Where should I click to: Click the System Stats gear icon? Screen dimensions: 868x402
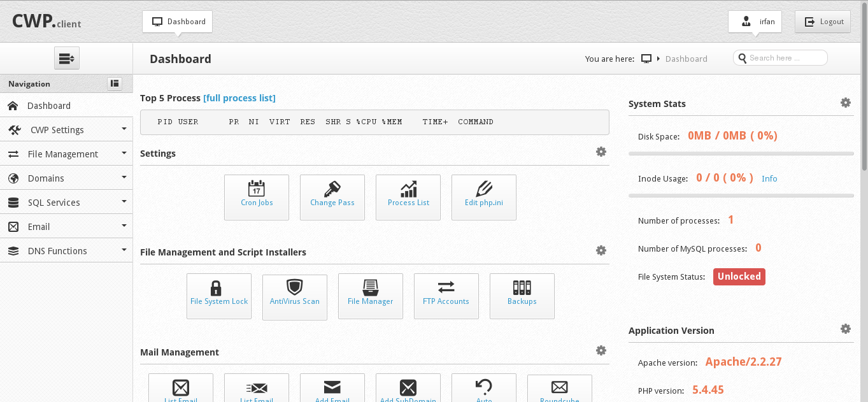(x=846, y=103)
